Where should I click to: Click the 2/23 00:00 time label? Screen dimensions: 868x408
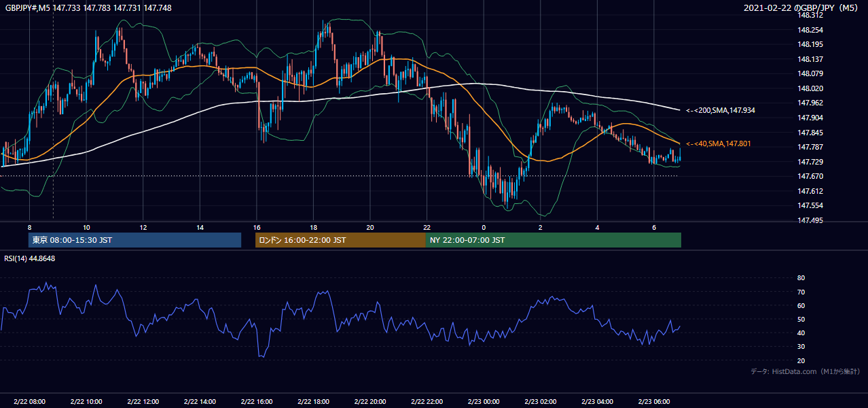tap(484, 402)
